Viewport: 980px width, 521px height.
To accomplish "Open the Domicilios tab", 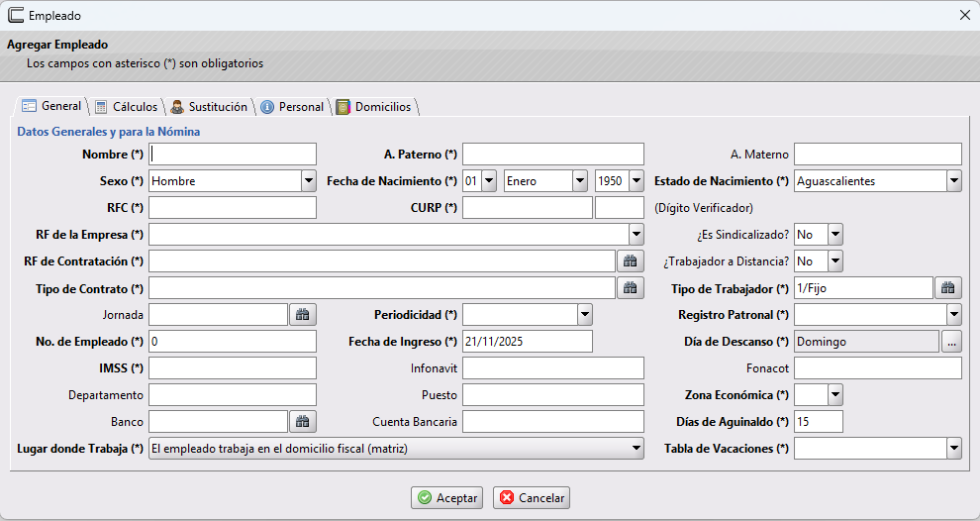I will (x=374, y=107).
